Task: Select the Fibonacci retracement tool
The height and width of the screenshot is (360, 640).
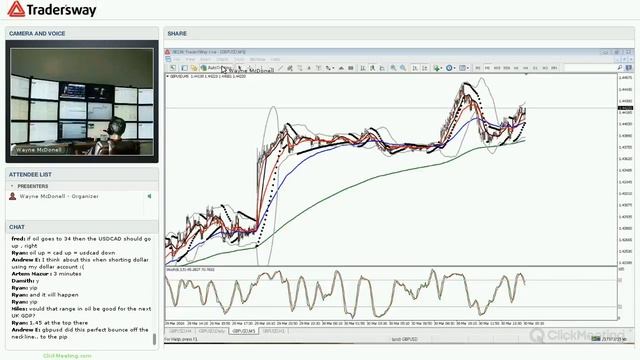Action: [300, 68]
